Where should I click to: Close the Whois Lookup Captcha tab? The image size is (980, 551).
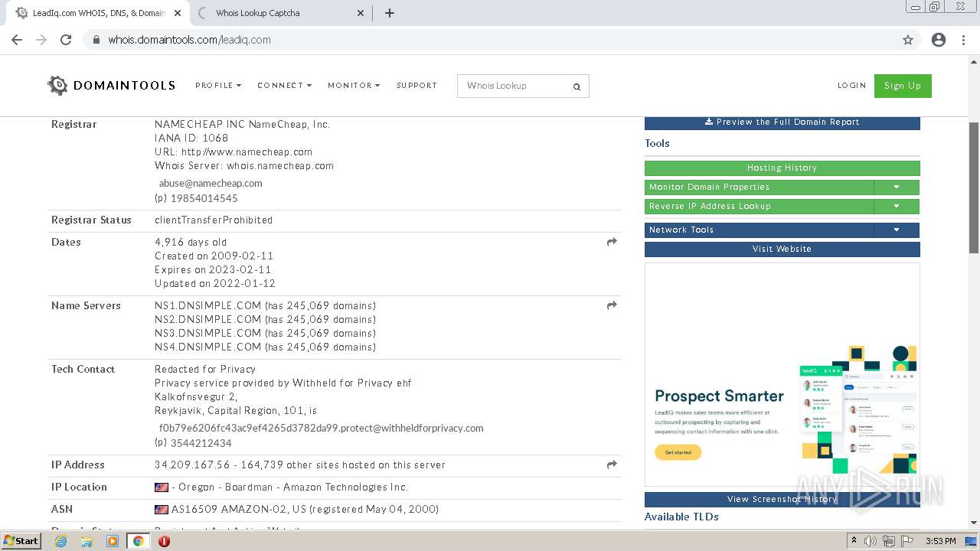tap(361, 13)
